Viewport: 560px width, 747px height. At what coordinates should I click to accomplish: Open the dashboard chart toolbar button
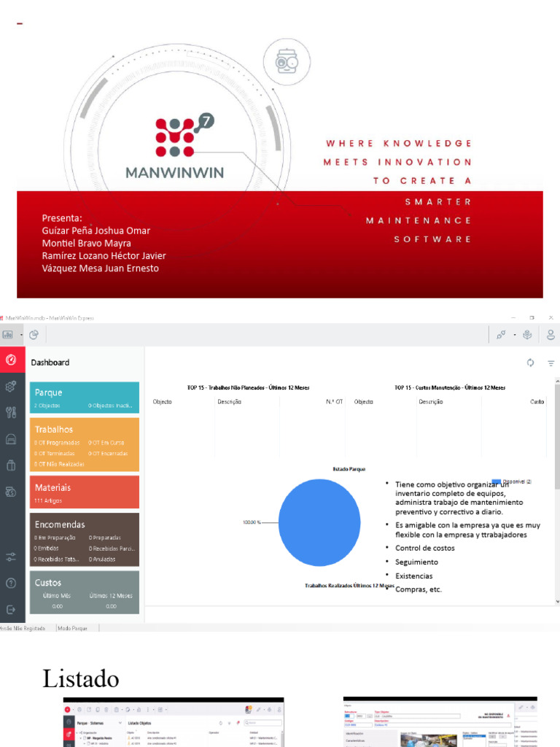[7, 334]
